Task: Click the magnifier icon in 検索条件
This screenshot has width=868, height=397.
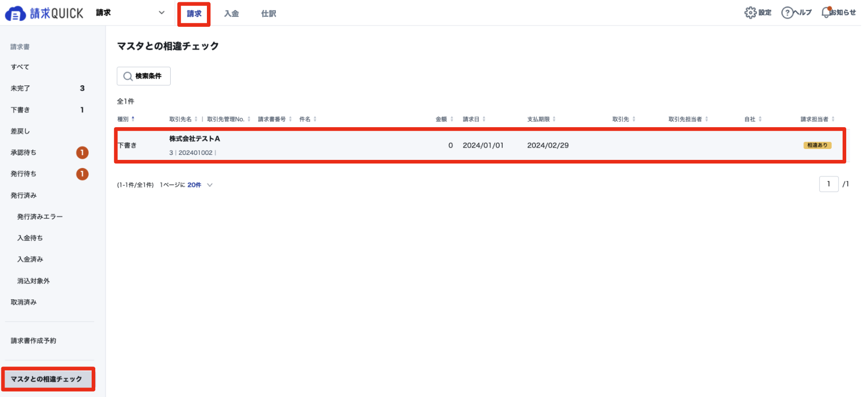Action: click(128, 76)
